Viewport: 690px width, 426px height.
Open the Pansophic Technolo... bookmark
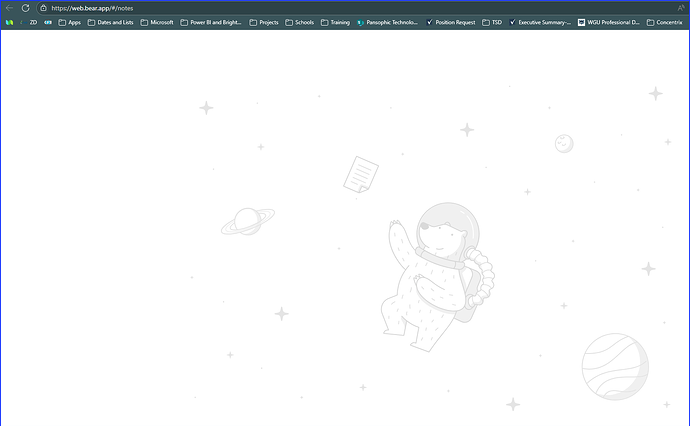click(388, 22)
